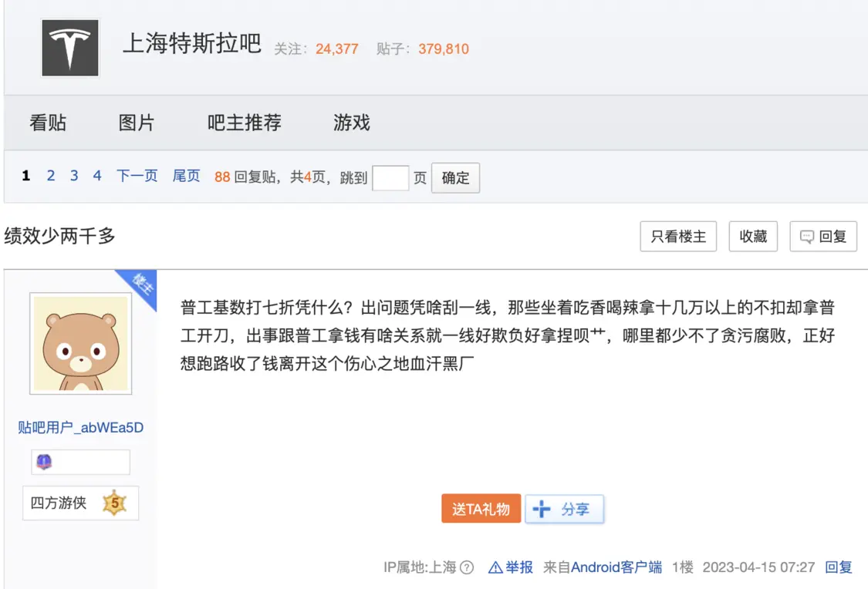Toggle 只看楼主 filter

tap(678, 237)
